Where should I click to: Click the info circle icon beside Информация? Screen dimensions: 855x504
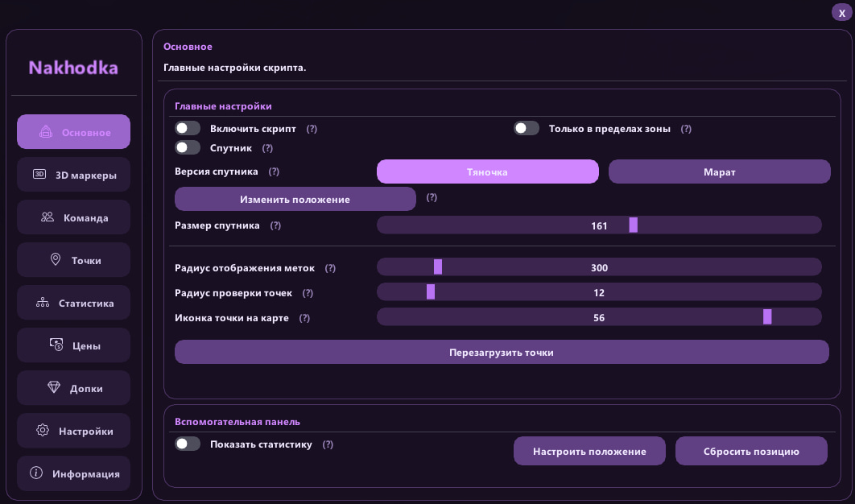click(36, 473)
